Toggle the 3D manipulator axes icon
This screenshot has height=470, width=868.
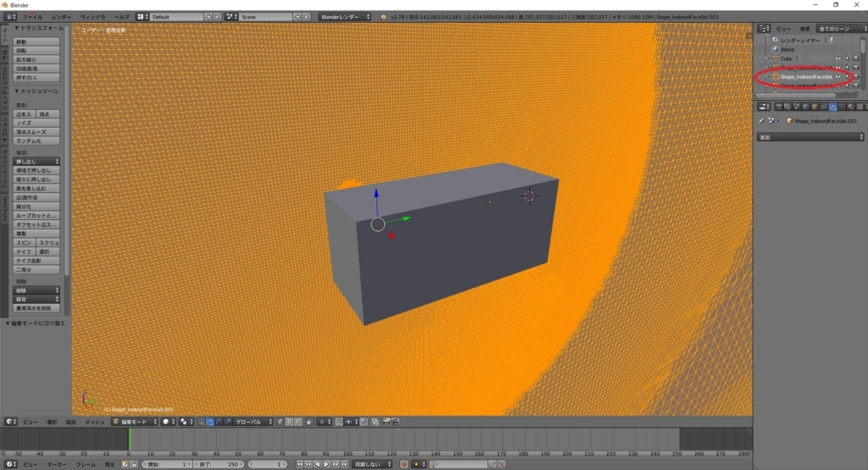(x=201, y=422)
